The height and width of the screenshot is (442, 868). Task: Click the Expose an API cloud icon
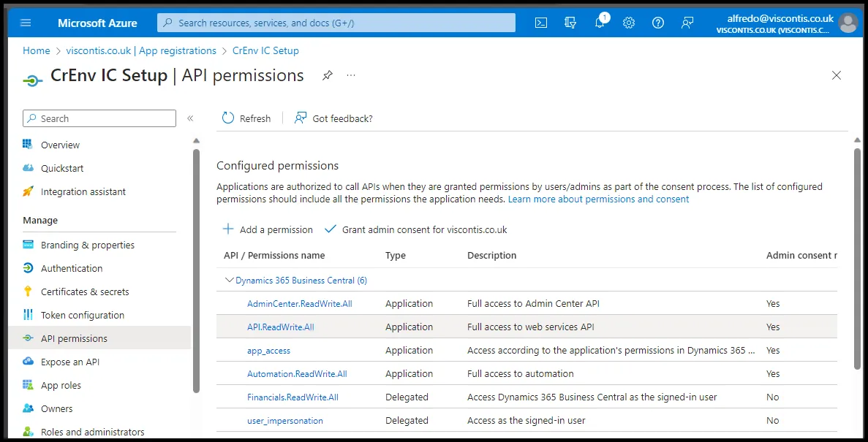click(x=28, y=362)
